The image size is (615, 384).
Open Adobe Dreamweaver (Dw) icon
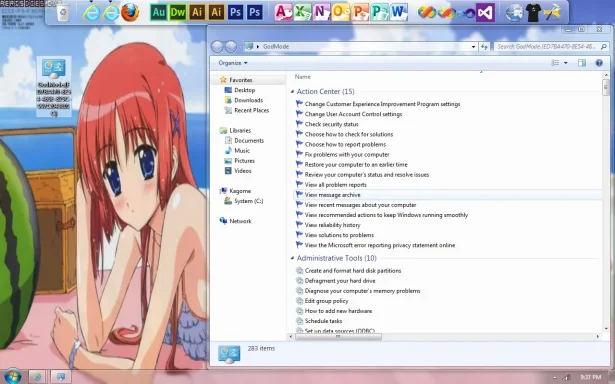[x=178, y=13]
